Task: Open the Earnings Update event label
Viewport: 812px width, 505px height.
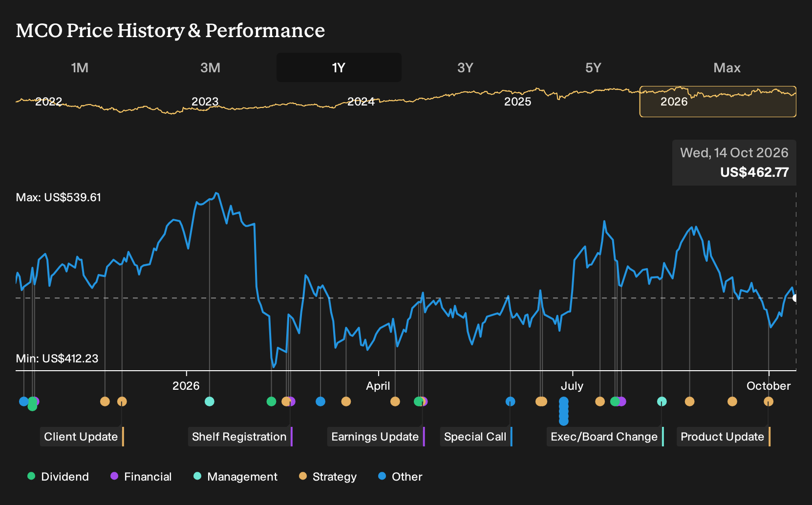Action: click(x=376, y=437)
